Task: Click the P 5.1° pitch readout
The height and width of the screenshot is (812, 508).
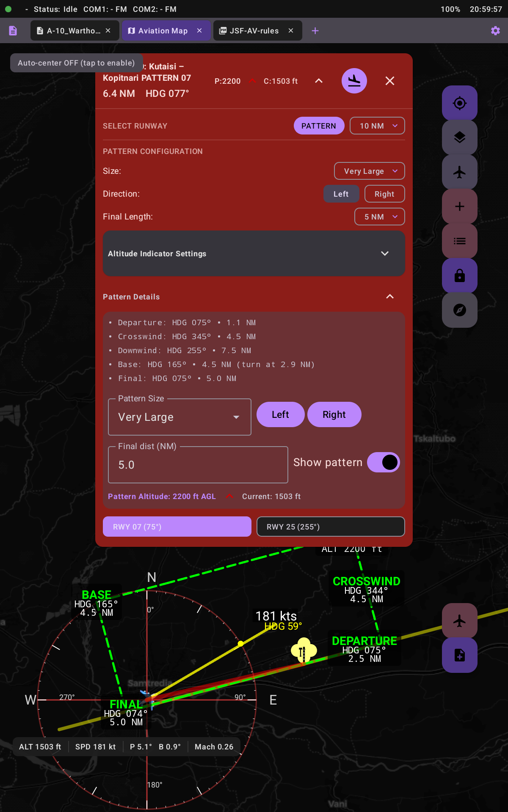Action: 141,747
